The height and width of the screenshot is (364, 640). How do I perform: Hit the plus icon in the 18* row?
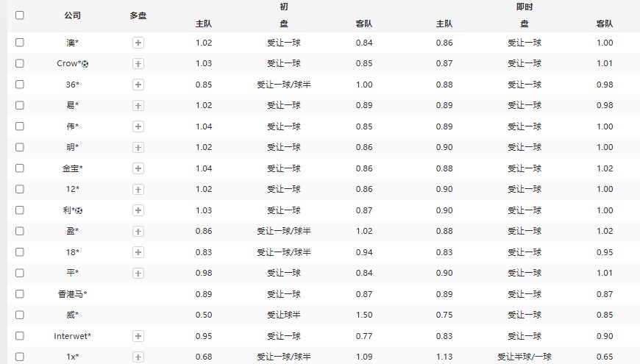tap(138, 252)
